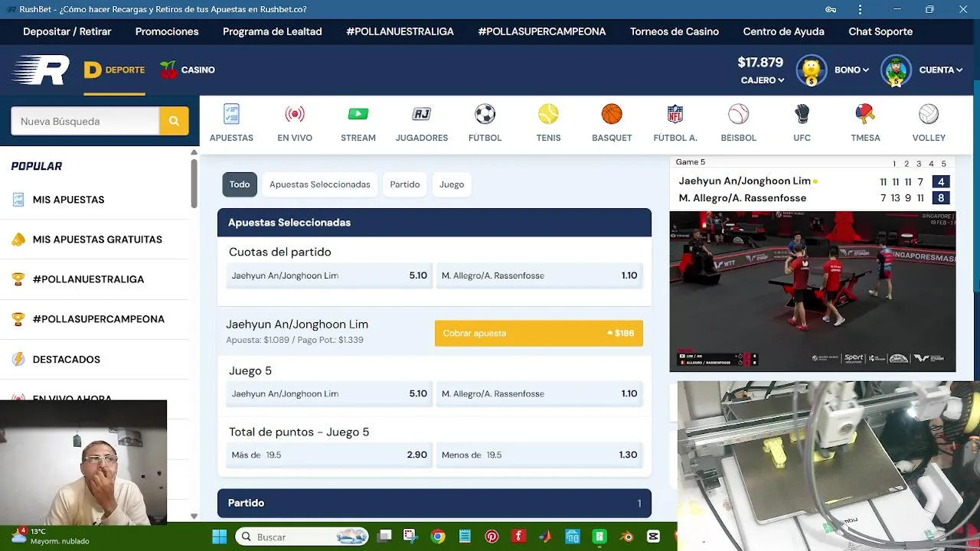
Task: Click the browser password key icon
Action: (x=831, y=9)
